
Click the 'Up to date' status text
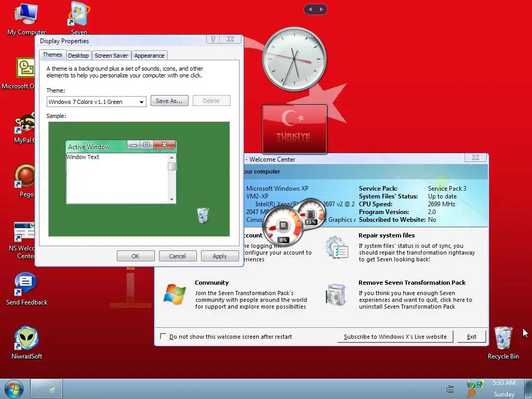(442, 196)
